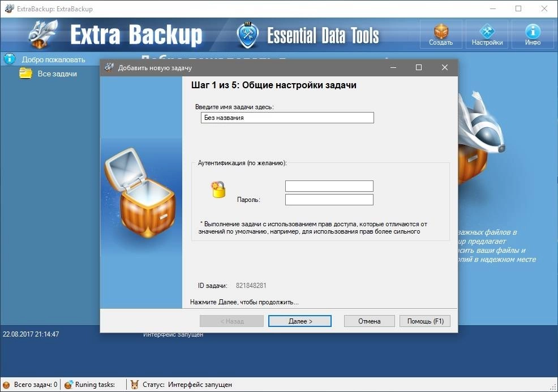
Task: Click the 'Введите имя задачи здесь:' label
Action: (x=234, y=107)
